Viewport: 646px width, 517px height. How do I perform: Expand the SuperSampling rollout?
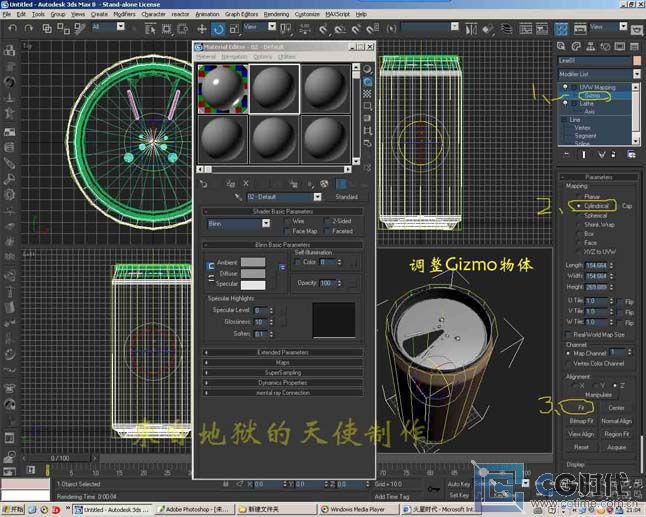(x=283, y=372)
